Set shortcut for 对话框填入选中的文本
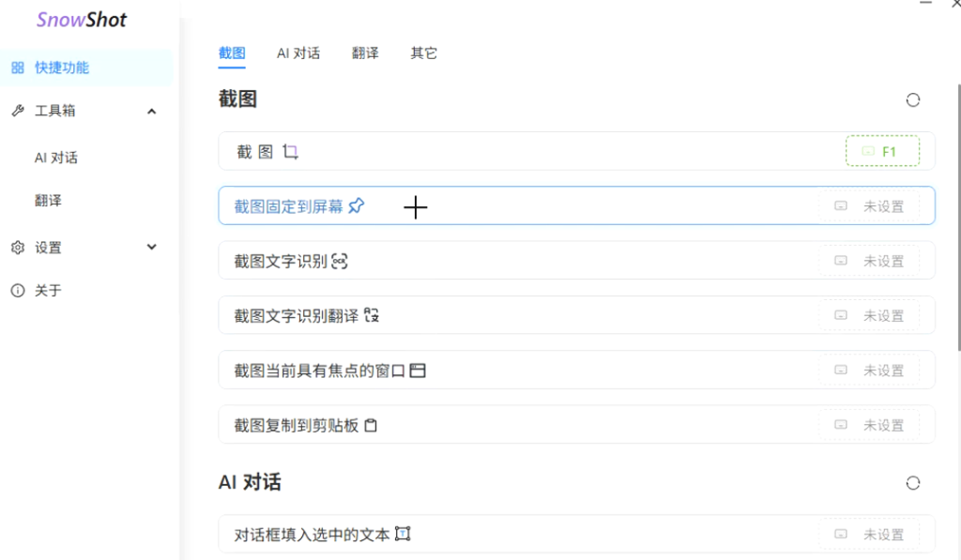The height and width of the screenshot is (560, 961). tap(869, 535)
